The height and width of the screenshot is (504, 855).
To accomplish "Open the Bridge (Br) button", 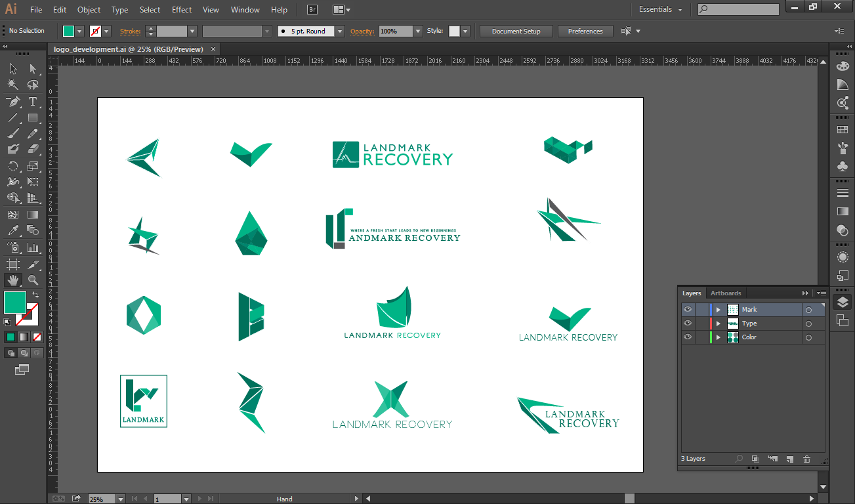I will point(312,10).
